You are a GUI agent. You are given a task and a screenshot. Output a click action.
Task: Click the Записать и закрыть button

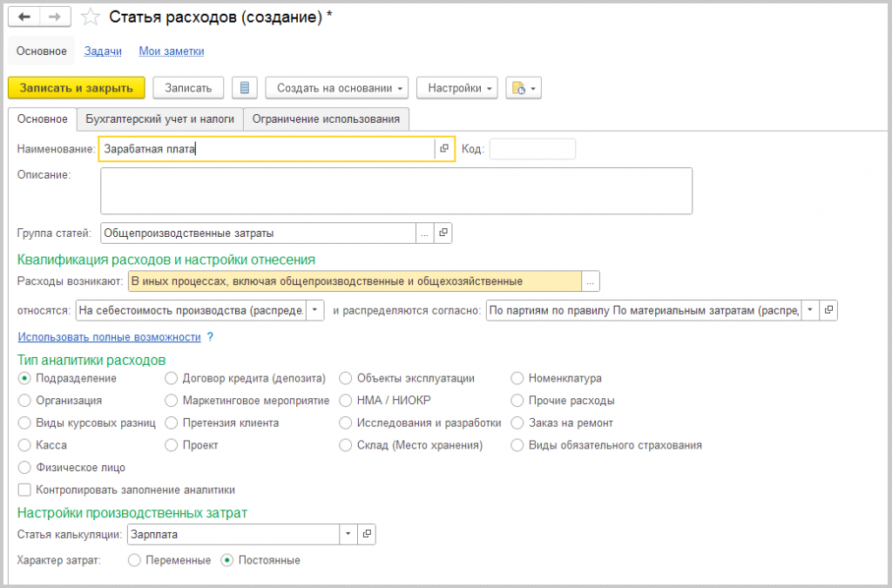coord(76,88)
